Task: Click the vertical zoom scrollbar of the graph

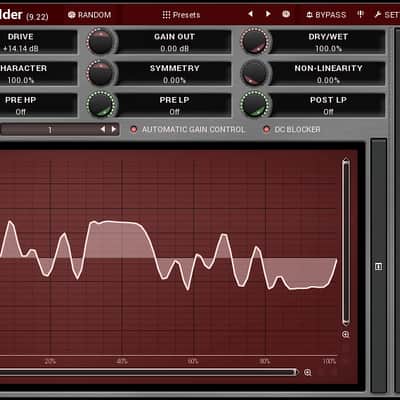Action: 346,242
